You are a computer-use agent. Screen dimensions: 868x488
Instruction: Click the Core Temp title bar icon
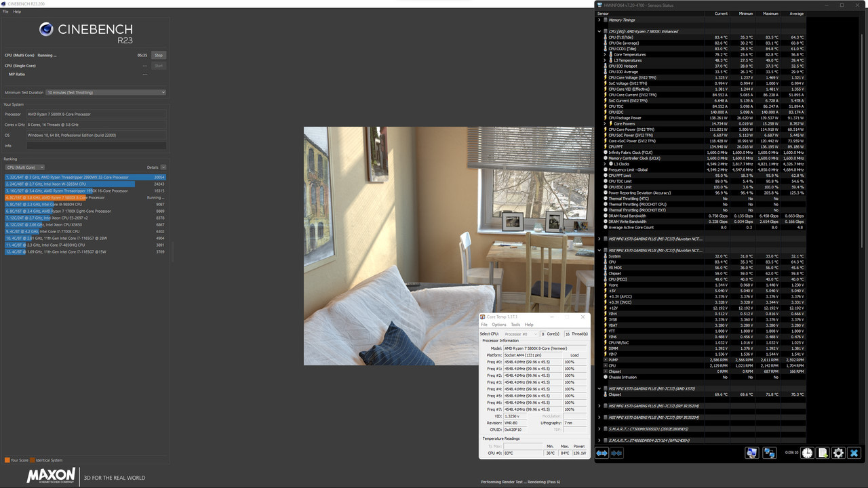482,317
